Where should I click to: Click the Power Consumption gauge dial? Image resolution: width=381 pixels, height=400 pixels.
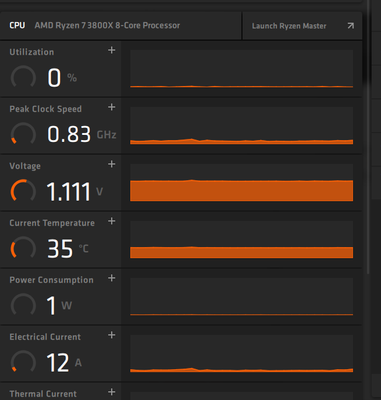(23, 305)
